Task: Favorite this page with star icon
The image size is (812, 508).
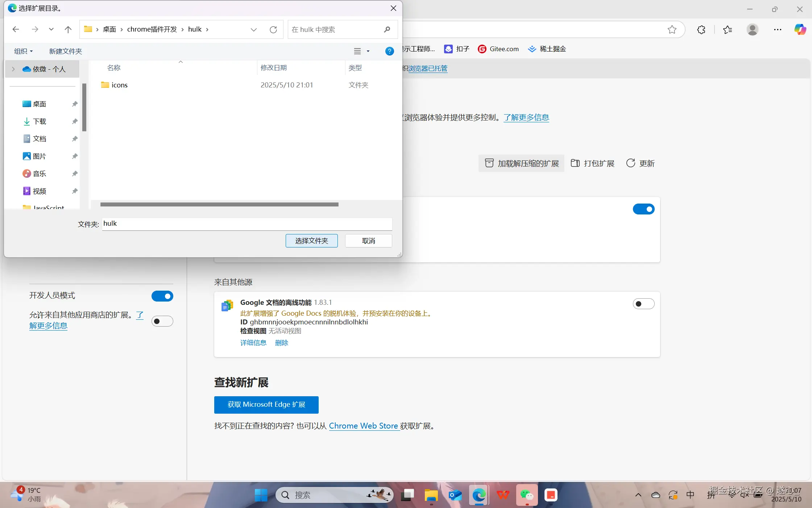Action: click(672, 29)
